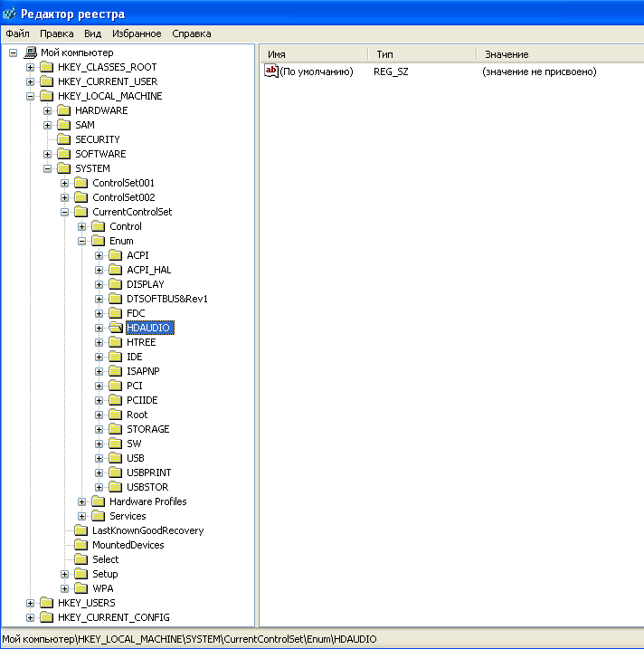Image resolution: width=644 pixels, height=649 pixels.
Task: Select the USBPRINT key
Action: [x=149, y=472]
